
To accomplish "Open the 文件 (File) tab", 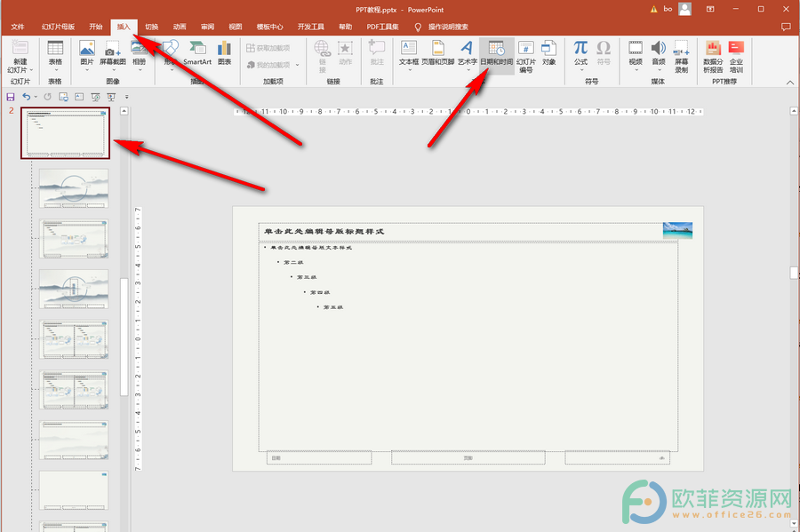I will 18,27.
